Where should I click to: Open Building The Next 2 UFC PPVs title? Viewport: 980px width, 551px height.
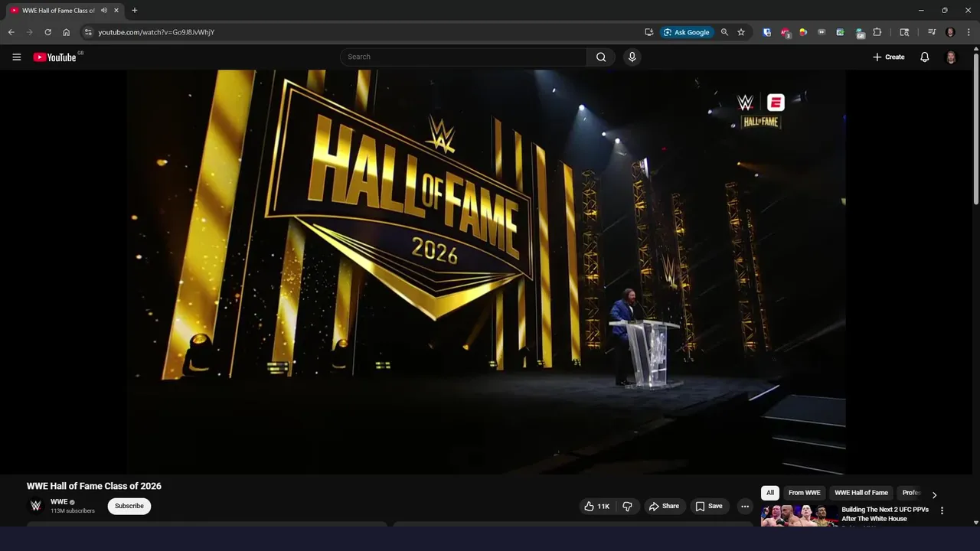point(885,514)
